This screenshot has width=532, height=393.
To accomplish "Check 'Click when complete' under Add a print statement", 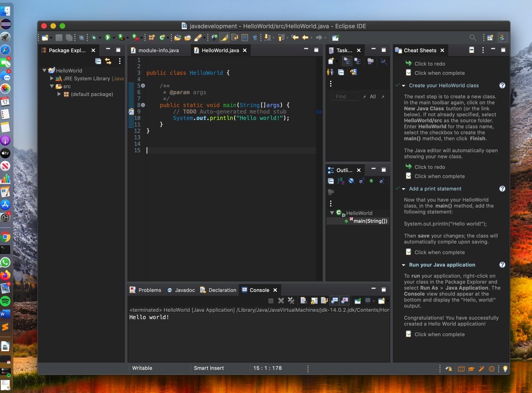I will coord(409,252).
